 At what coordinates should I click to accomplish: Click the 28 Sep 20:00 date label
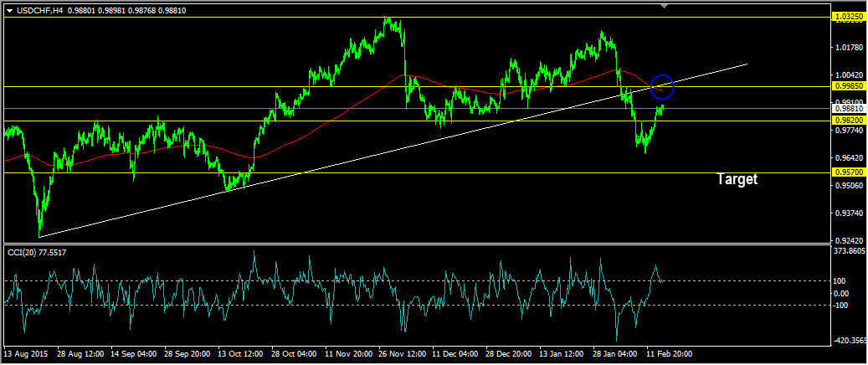pos(188,353)
